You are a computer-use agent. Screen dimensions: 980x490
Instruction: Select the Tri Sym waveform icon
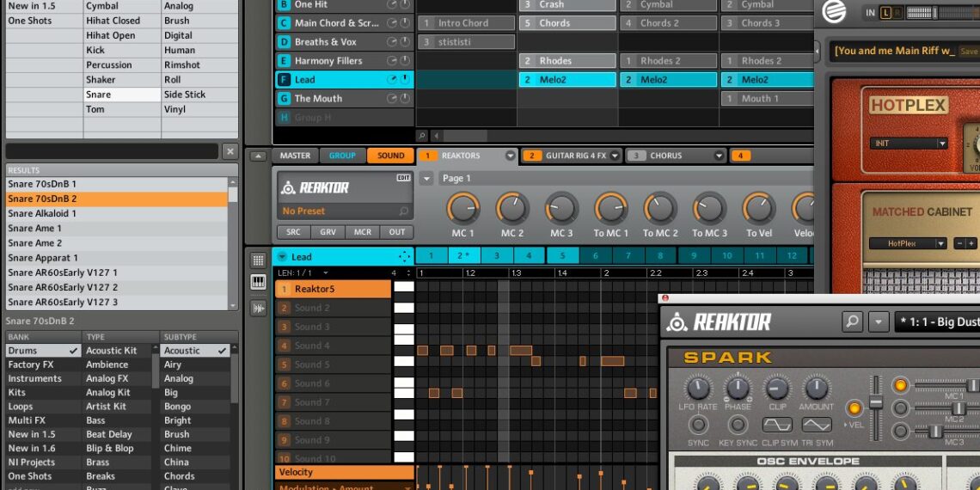pos(816,425)
